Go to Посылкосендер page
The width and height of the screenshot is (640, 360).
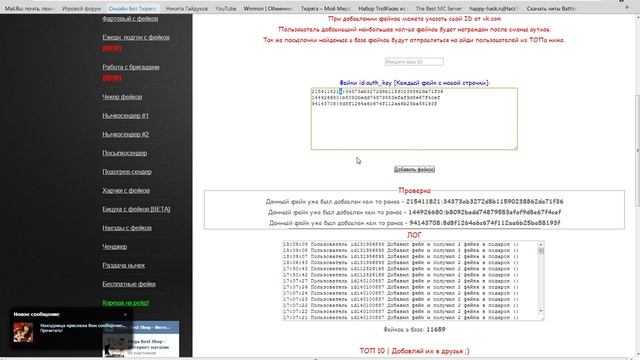[x=124, y=153]
